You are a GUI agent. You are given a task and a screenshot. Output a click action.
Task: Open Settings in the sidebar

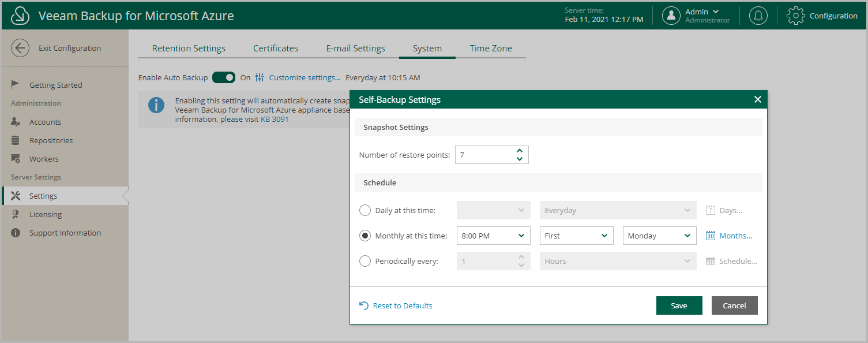click(x=65, y=196)
